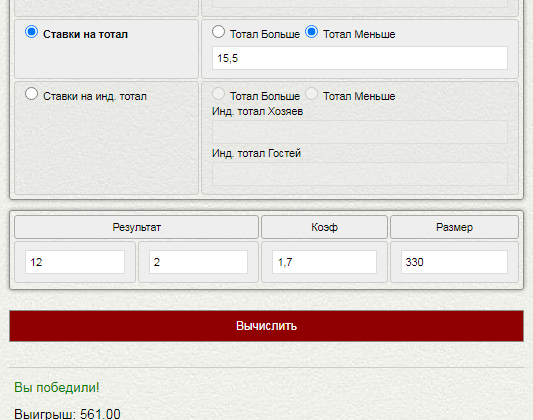Click the 'Инд. тотал Хозяев' label
Screen dimensions: 533x420
point(257,111)
